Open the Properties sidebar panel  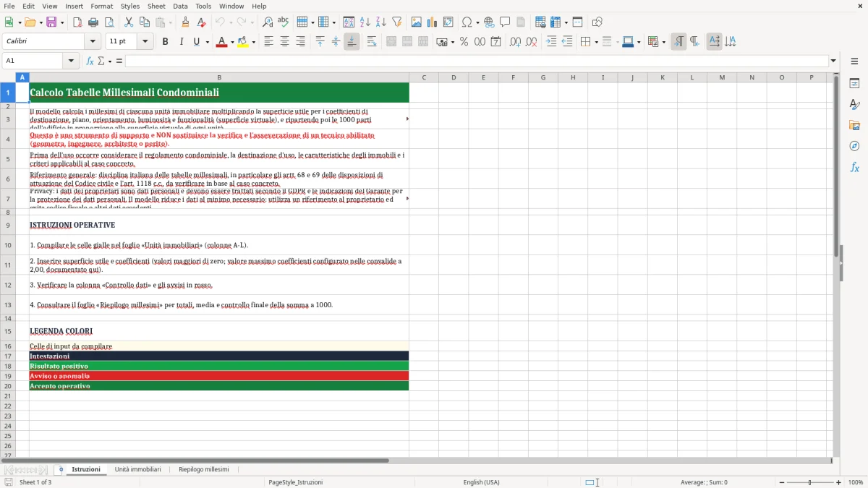(854, 84)
